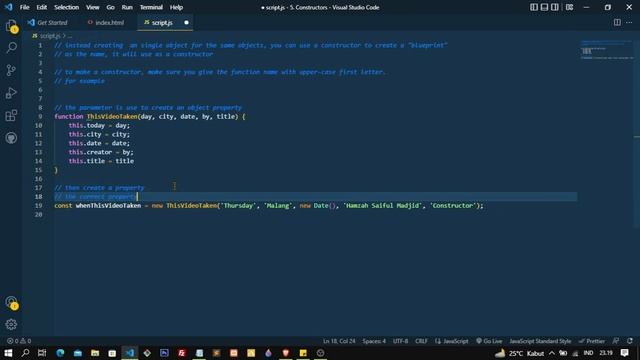
Task: Click the Prettier status item
Action: pyautogui.click(x=592, y=341)
